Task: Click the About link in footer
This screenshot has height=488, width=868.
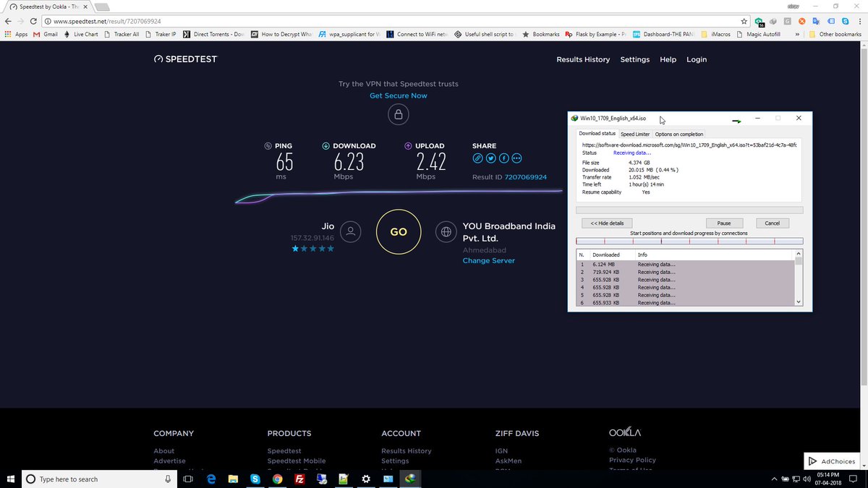Action: (x=164, y=450)
